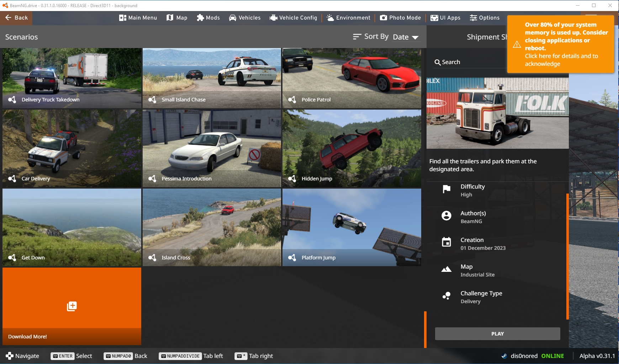619x364 pixels.
Task: Click the Search field
Action: click(x=470, y=62)
